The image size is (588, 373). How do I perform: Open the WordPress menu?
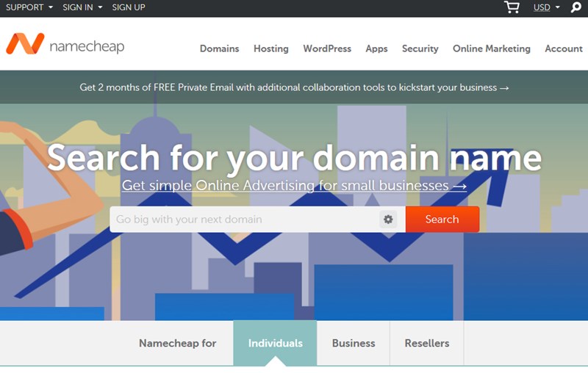(327, 48)
